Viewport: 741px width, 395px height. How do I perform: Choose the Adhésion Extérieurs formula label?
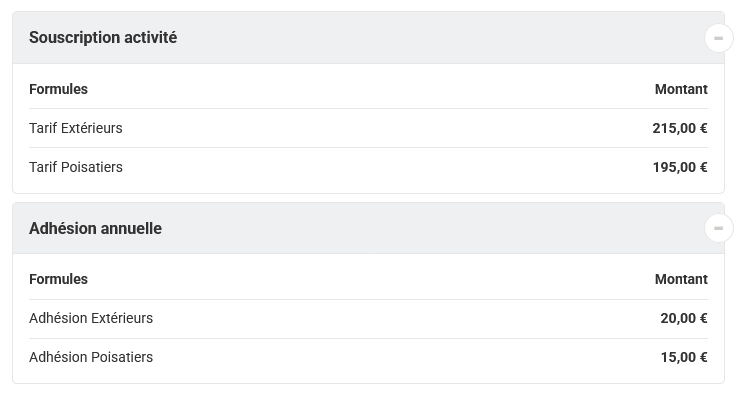(x=91, y=318)
